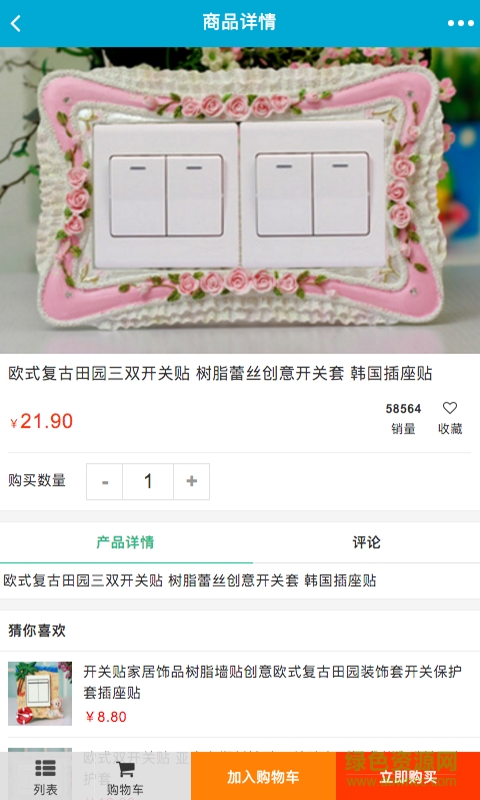480x800 pixels.
Task: Click the 加入购物车 button
Action: (263, 776)
